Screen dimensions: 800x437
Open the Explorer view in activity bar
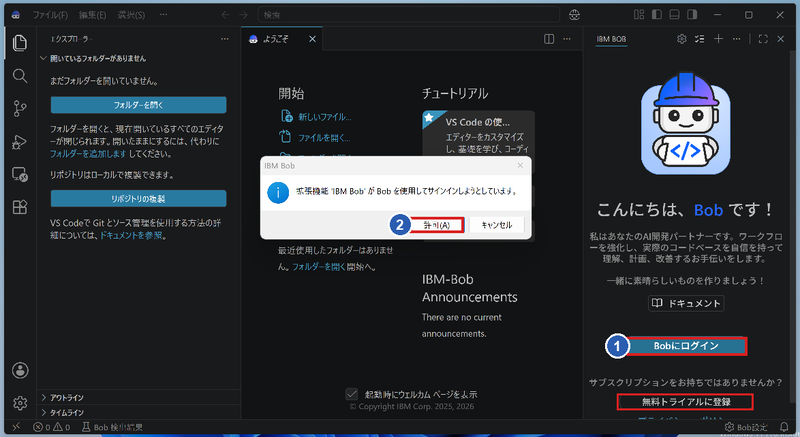pyautogui.click(x=20, y=43)
